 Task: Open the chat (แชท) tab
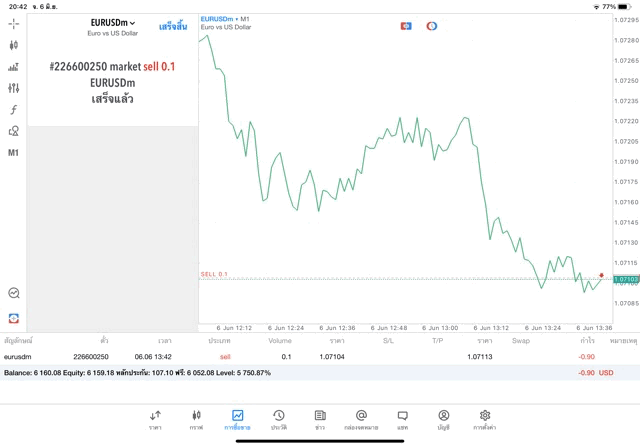tap(402, 419)
